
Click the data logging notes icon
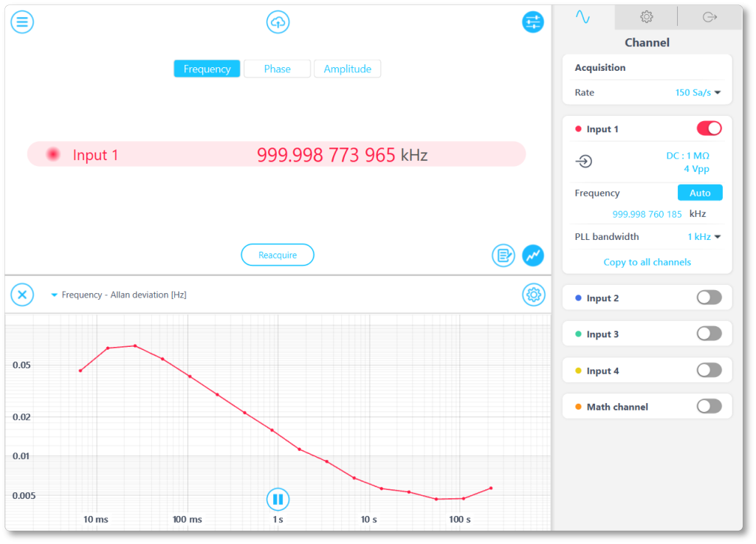(x=504, y=255)
